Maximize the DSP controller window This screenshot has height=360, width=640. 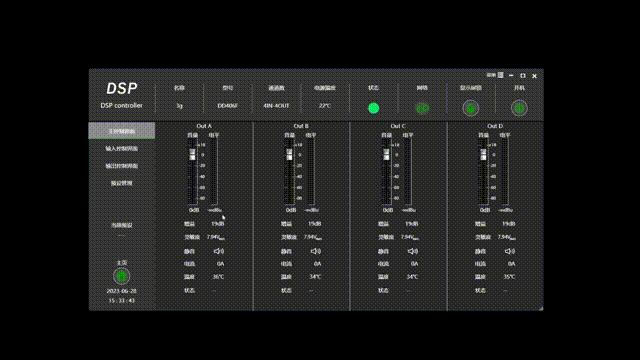tap(523, 76)
